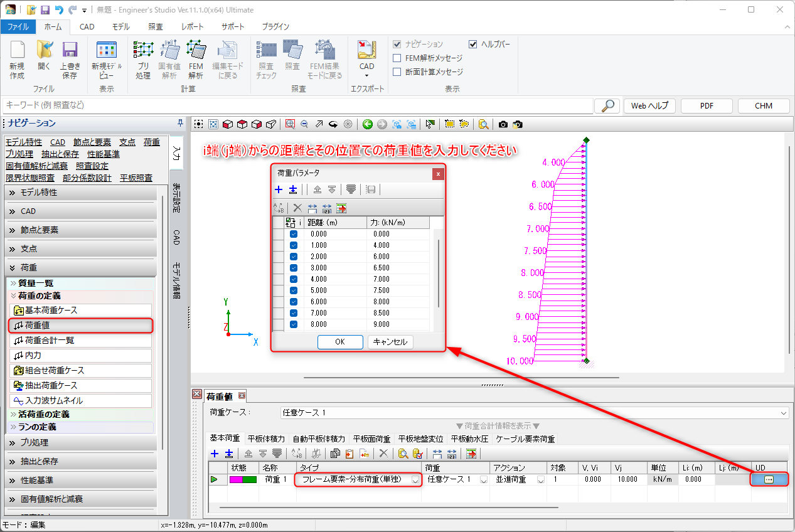Screen dimensions: 795x532
Task: Open the タイプ dropdown for フレーム要素-分布荷重
Action: 415,479
